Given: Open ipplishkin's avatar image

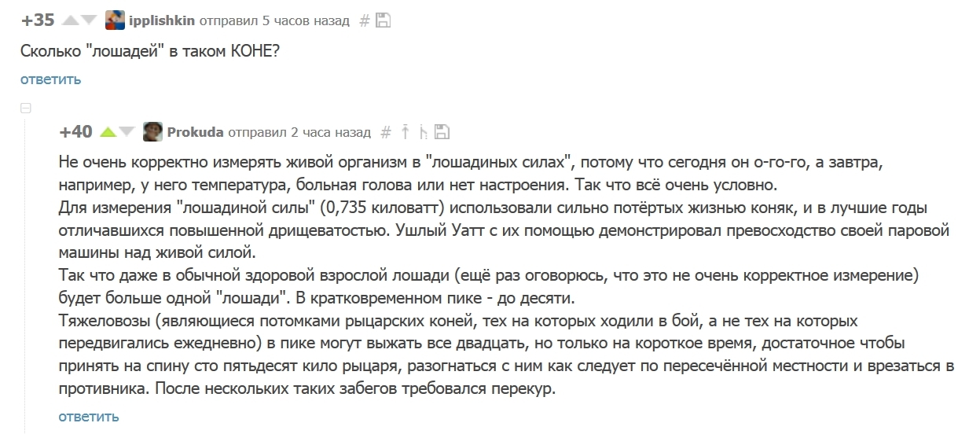Looking at the screenshot, I should click(x=115, y=20).
